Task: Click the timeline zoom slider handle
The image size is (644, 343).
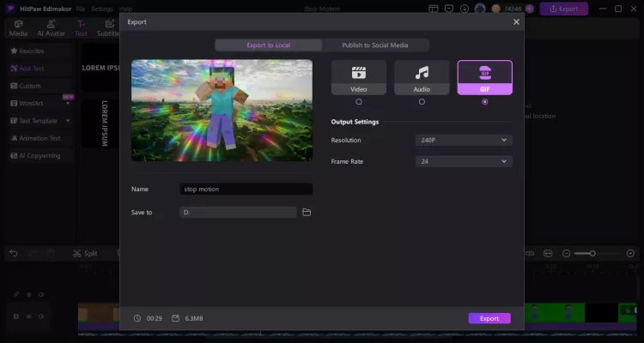Action: pyautogui.click(x=592, y=254)
